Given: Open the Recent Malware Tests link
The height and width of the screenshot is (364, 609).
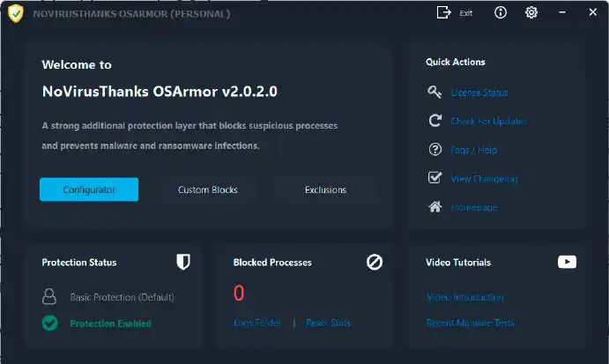Looking at the screenshot, I should [x=471, y=323].
